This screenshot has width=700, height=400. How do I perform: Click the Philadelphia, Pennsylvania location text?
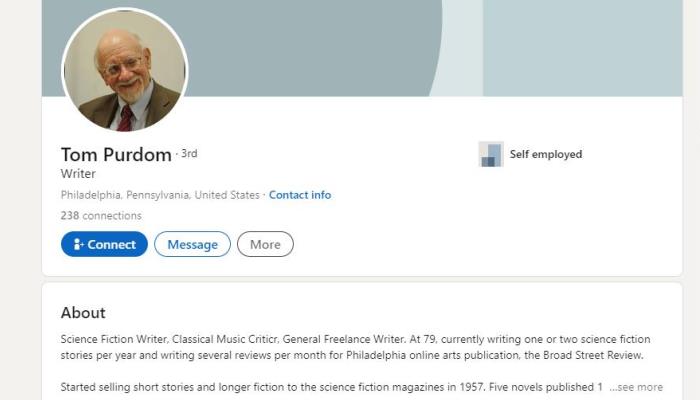(160, 195)
